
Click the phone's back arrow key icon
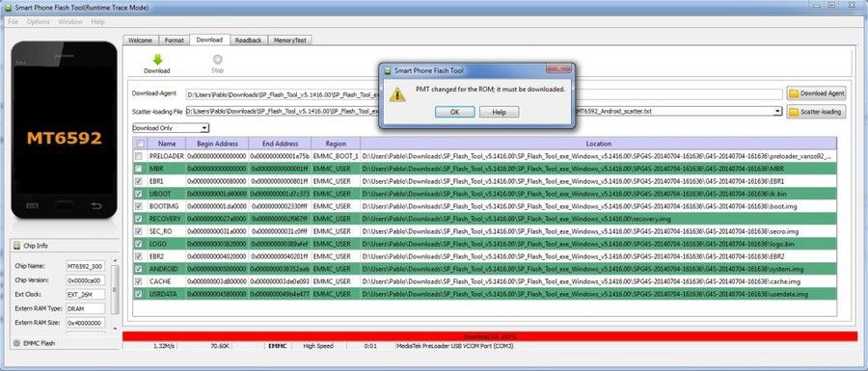coord(96,205)
